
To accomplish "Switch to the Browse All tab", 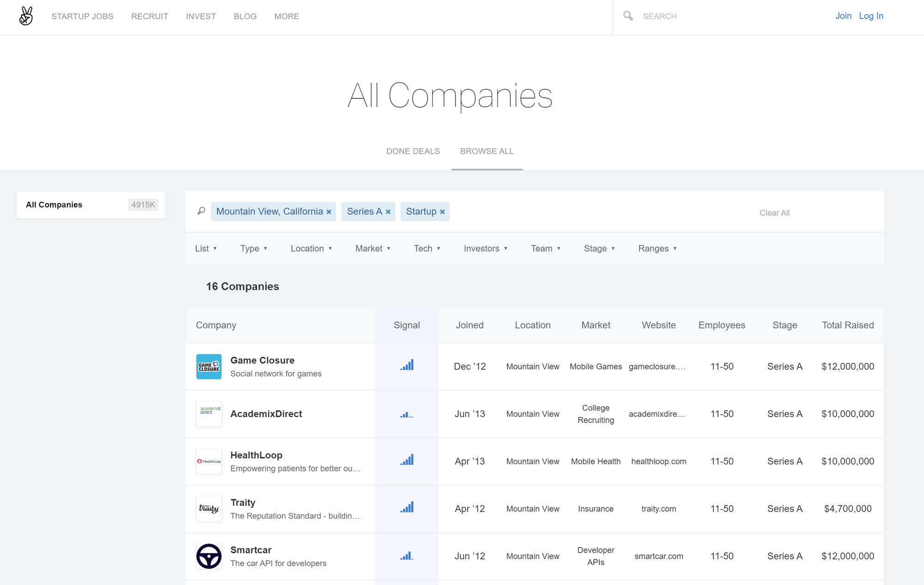I will [x=487, y=151].
